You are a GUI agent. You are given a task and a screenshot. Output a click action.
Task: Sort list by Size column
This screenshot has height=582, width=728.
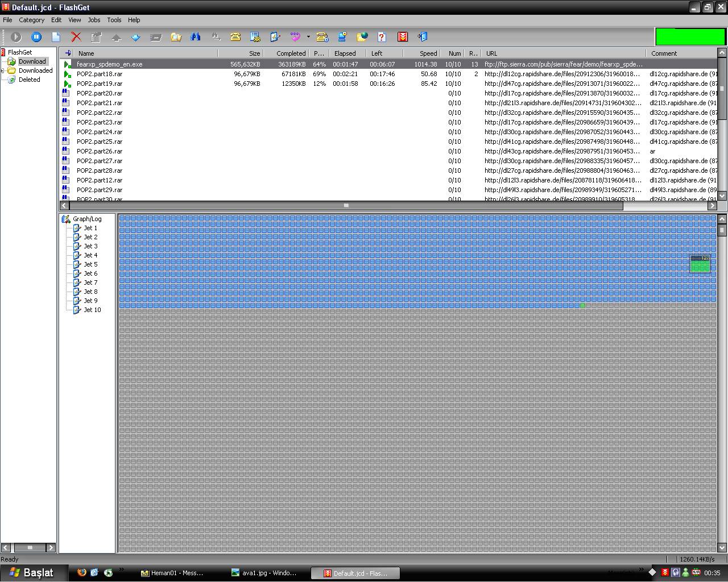pos(240,53)
